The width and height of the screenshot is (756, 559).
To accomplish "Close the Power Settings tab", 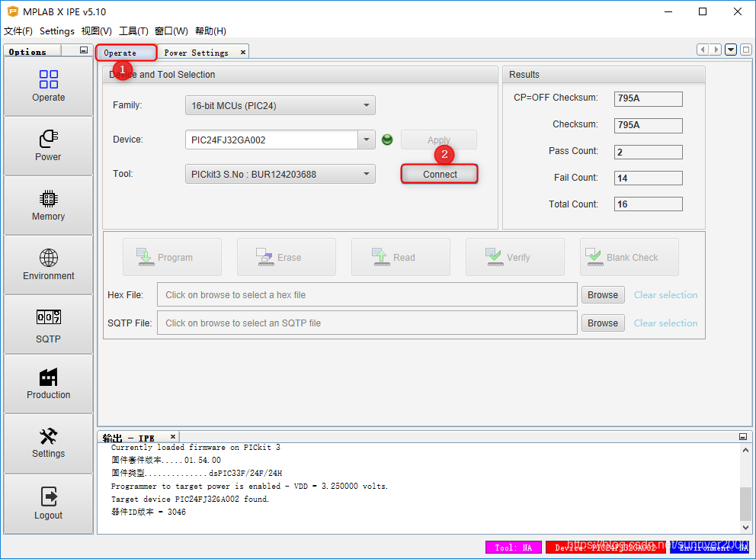I will tap(243, 52).
